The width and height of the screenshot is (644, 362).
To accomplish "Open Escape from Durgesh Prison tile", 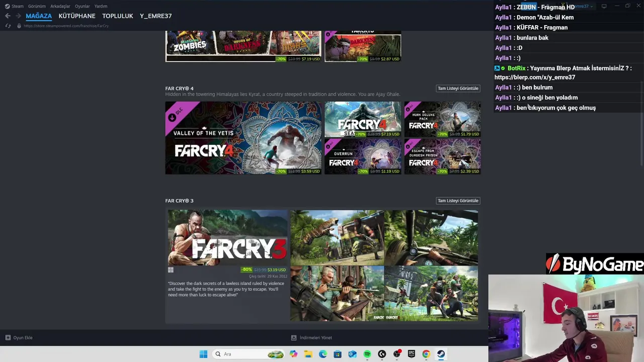I will 443,157.
